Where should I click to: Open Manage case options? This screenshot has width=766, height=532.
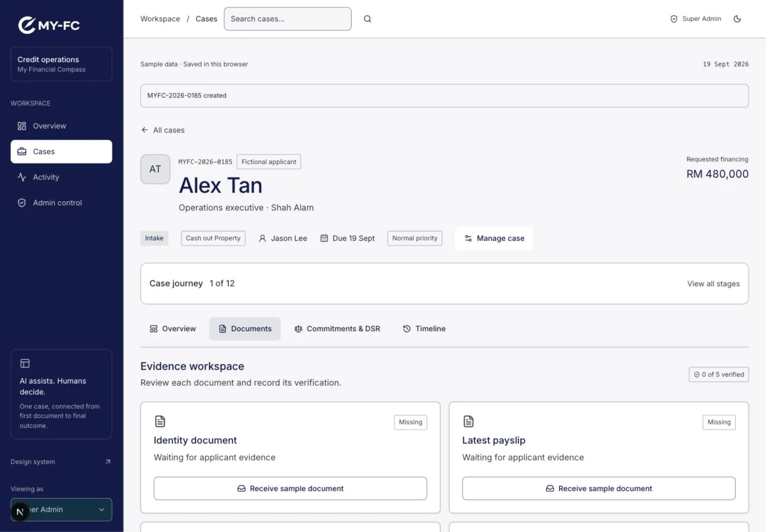494,238
